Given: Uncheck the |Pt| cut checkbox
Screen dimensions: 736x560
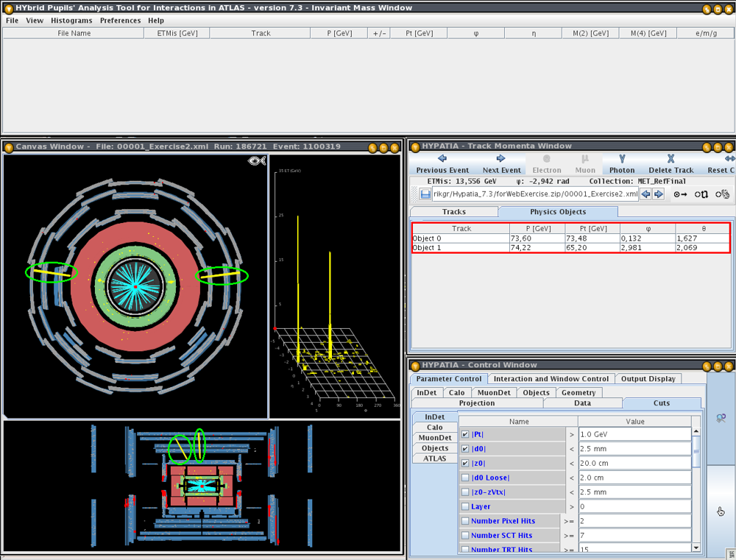Looking at the screenshot, I should (x=465, y=434).
